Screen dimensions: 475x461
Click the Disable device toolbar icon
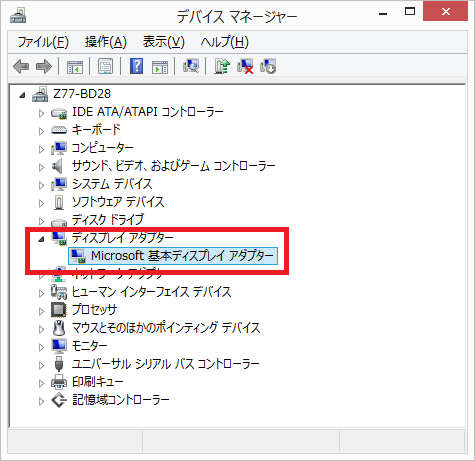tap(268, 66)
